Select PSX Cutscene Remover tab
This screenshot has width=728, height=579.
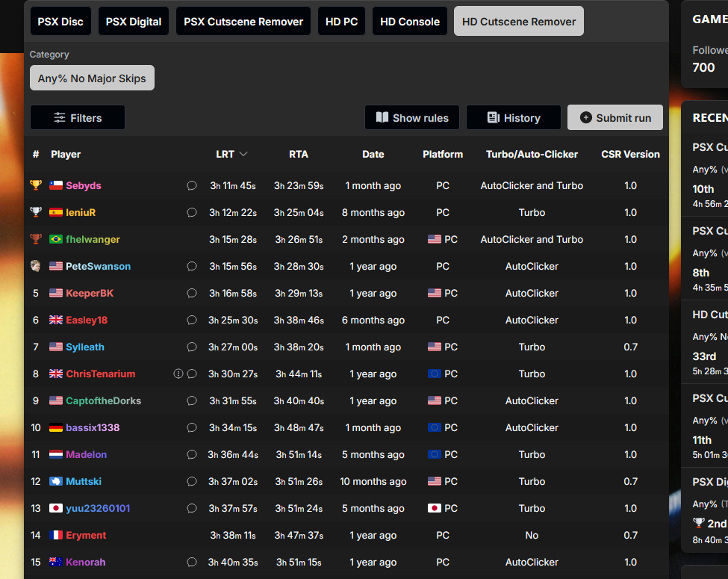point(243,22)
